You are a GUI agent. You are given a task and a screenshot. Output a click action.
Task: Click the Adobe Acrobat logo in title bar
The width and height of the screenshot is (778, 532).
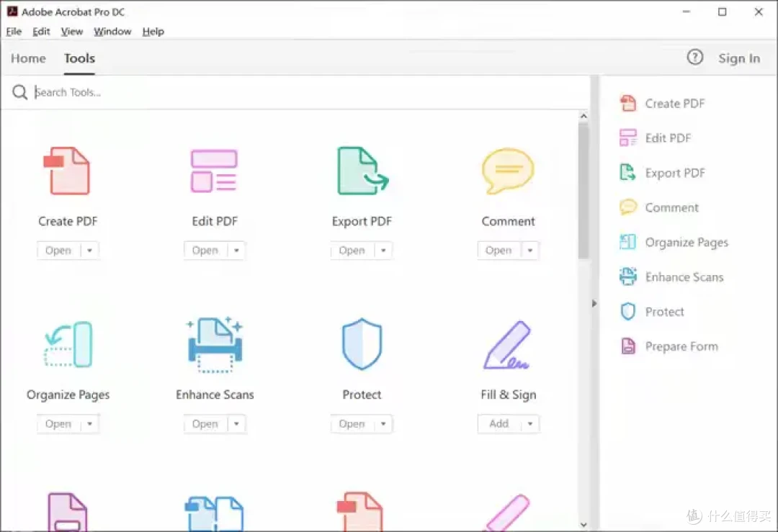12,12
